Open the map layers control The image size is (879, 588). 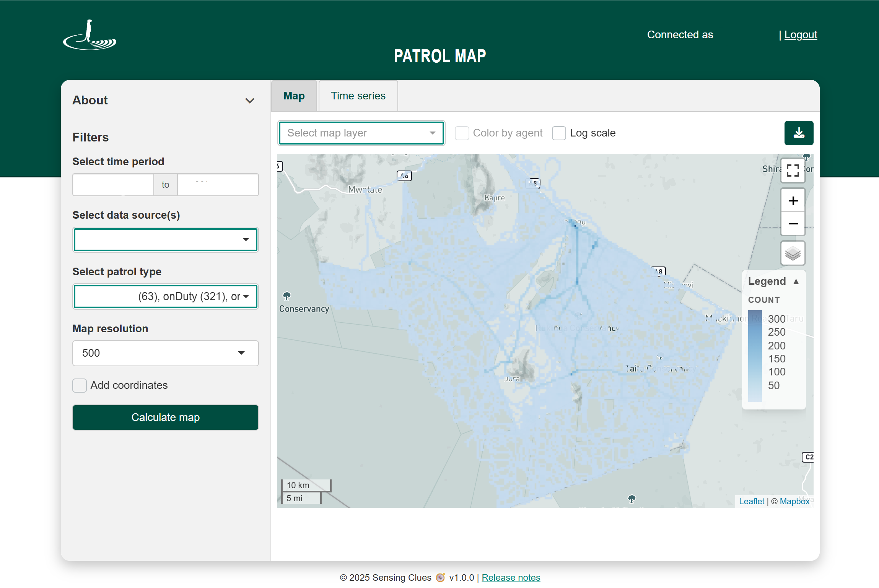[793, 253]
